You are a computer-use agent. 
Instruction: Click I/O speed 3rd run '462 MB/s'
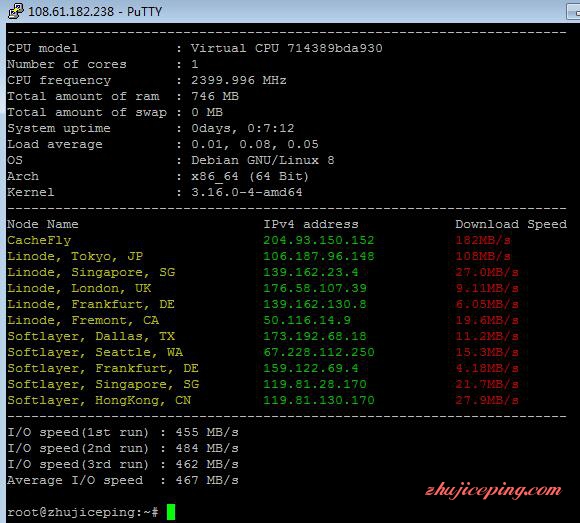click(x=207, y=464)
